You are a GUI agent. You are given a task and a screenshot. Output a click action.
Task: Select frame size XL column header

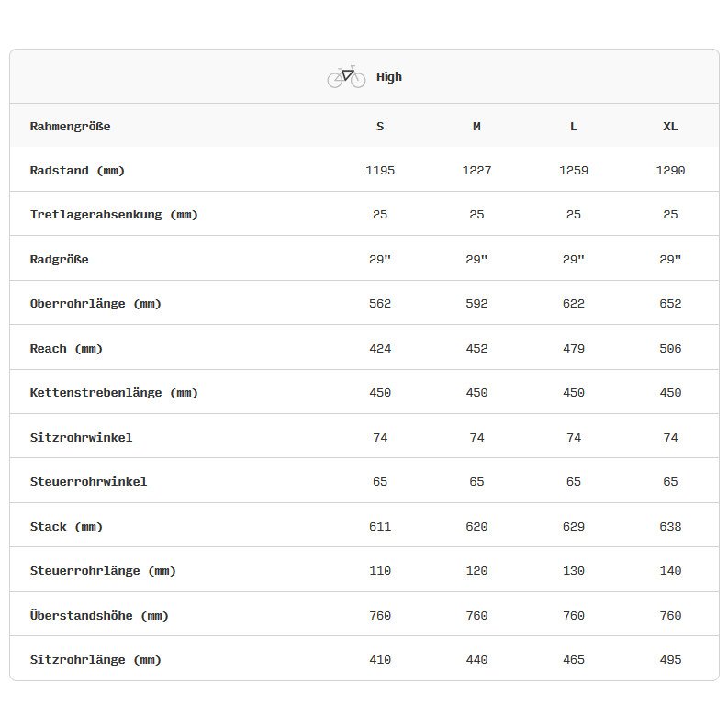[670, 127]
